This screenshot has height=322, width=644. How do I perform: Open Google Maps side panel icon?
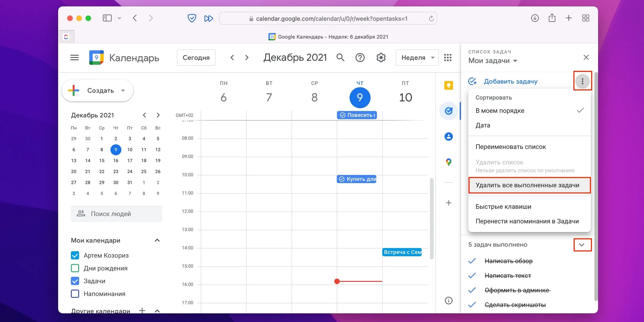(x=448, y=162)
